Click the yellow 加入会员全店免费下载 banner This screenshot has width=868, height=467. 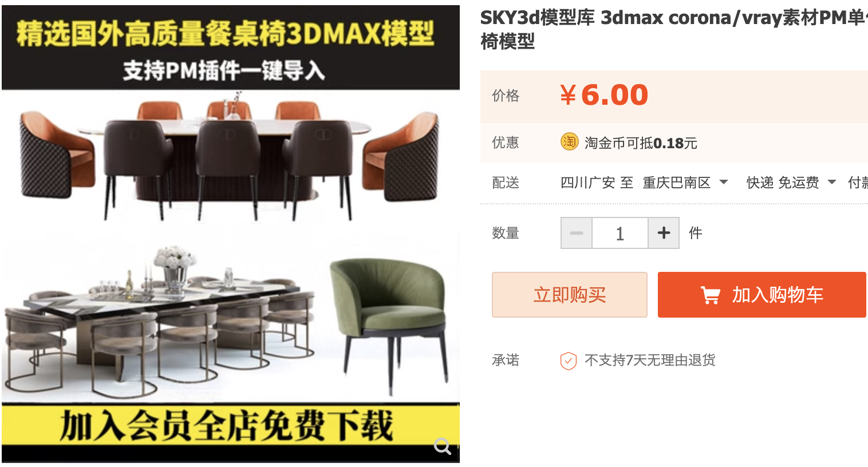(x=230, y=426)
